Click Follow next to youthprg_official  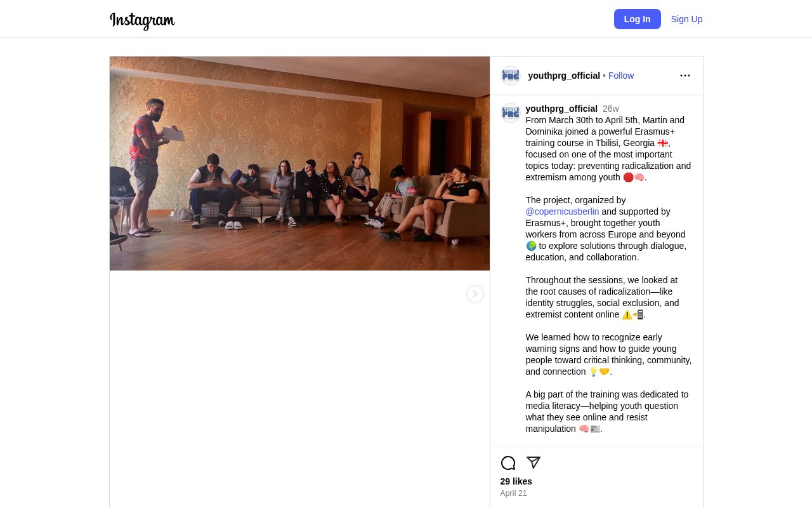click(620, 76)
